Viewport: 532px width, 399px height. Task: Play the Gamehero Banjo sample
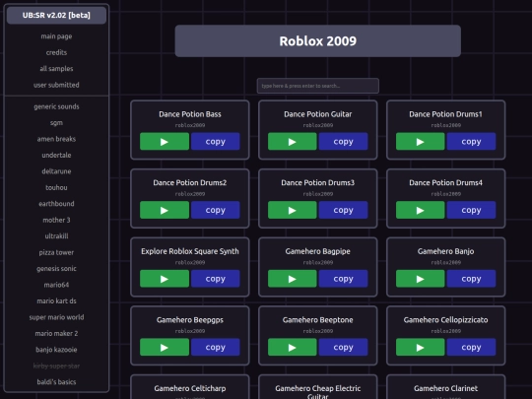pos(420,279)
